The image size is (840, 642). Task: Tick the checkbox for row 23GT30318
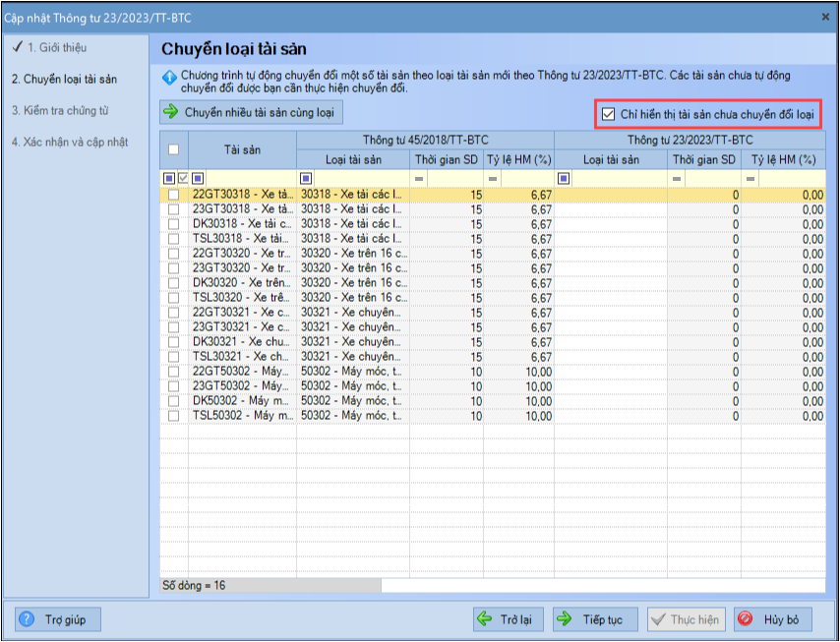[x=173, y=209]
